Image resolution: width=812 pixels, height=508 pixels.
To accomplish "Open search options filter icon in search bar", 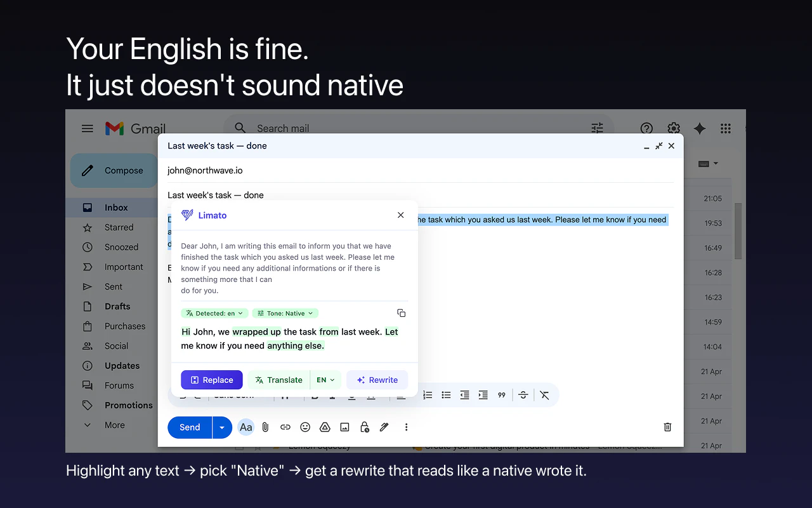I will point(597,128).
